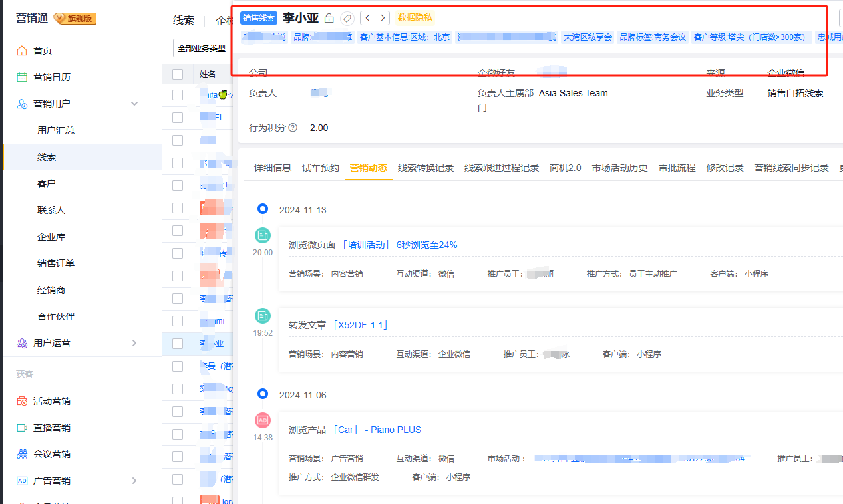843x504 pixels.
Task: Check the second row checkbox ending in El
Action: pos(178,118)
